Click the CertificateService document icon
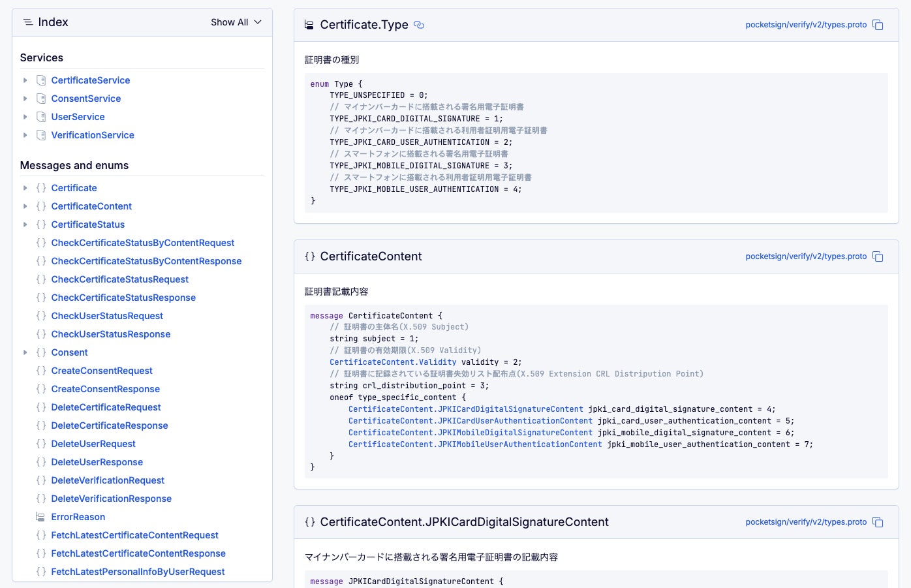Viewport: 911px width, 588px height. 41,80
